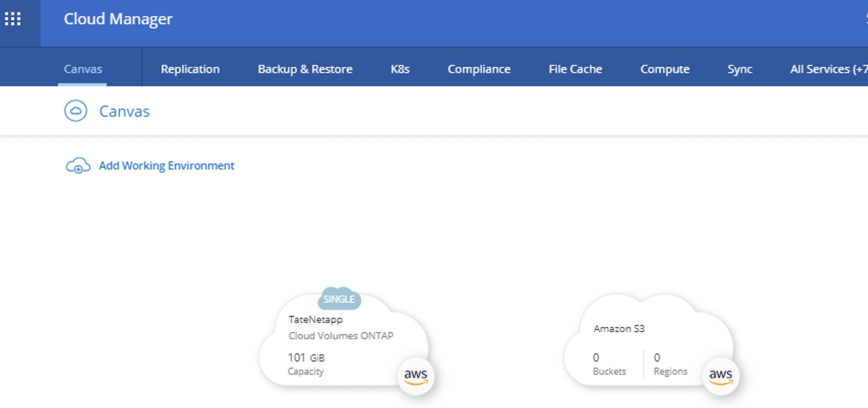Image resolution: width=868 pixels, height=408 pixels.
Task: Click AWS logo on Amazon S3 cloud
Action: pyautogui.click(x=721, y=376)
